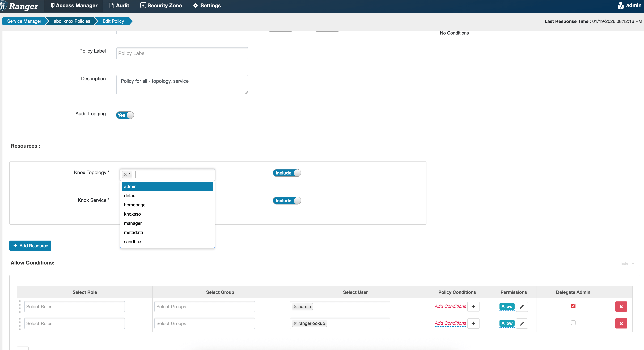Click plus icon beside rangerlookup's Add Conditions
The width and height of the screenshot is (644, 350).
point(473,323)
